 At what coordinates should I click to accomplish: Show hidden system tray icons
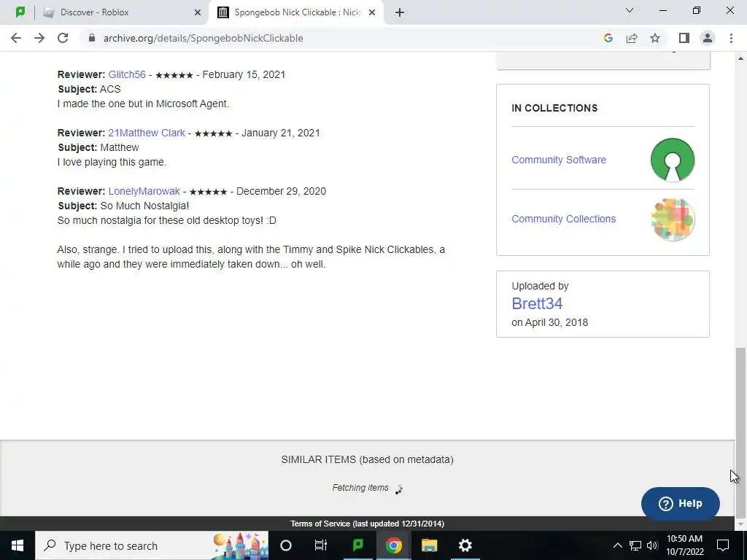coord(617,545)
